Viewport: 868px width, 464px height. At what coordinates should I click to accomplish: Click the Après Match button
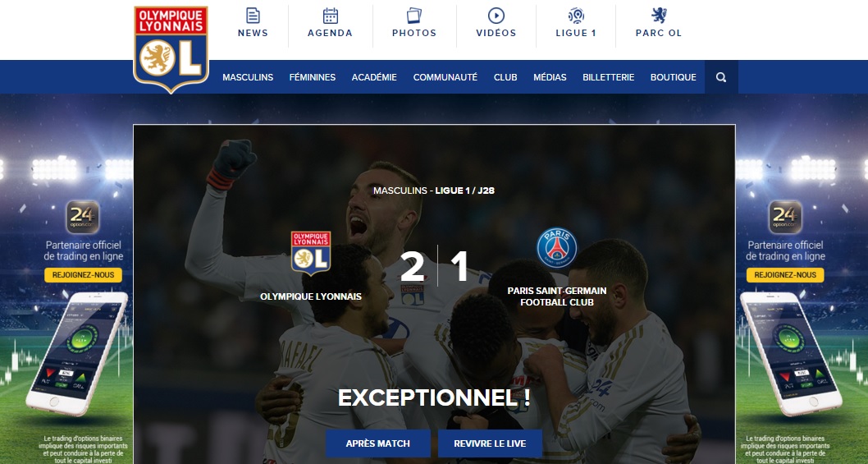tap(378, 443)
